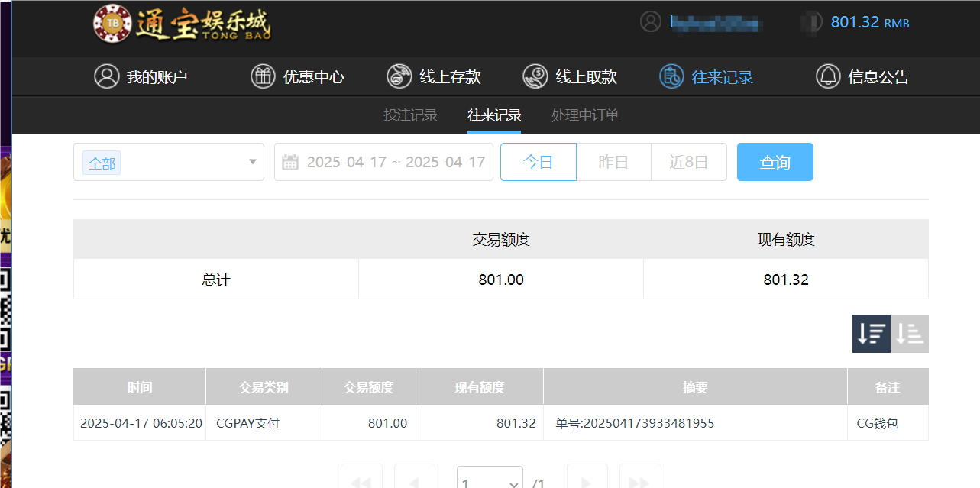Switch to the 投注记录 tab

point(410,115)
